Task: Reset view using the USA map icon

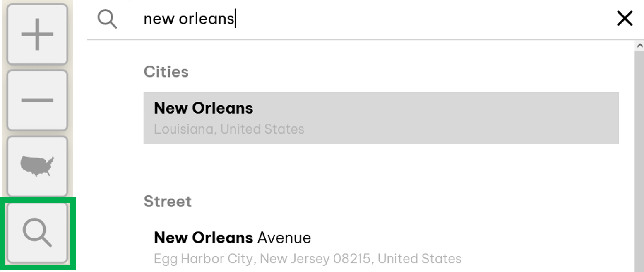Action: click(x=37, y=166)
